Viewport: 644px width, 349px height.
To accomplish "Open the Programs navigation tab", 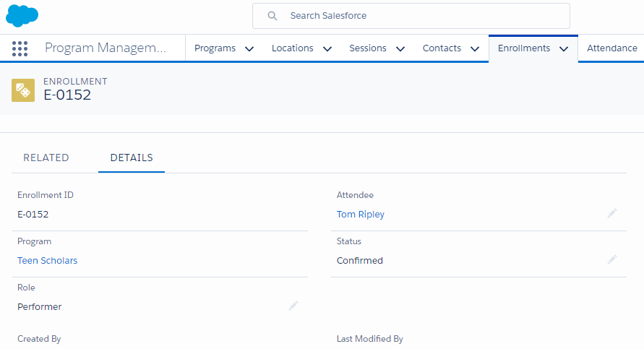I will [x=215, y=48].
